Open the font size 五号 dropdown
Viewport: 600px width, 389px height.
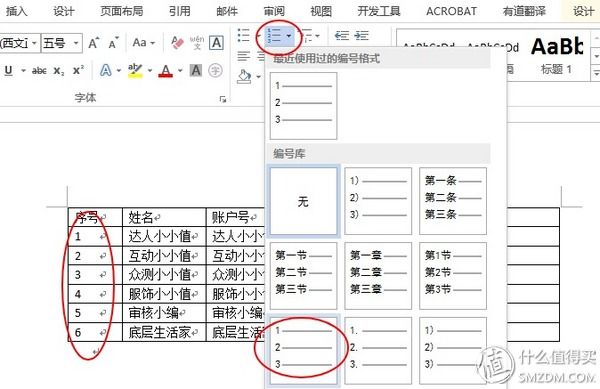pos(76,43)
